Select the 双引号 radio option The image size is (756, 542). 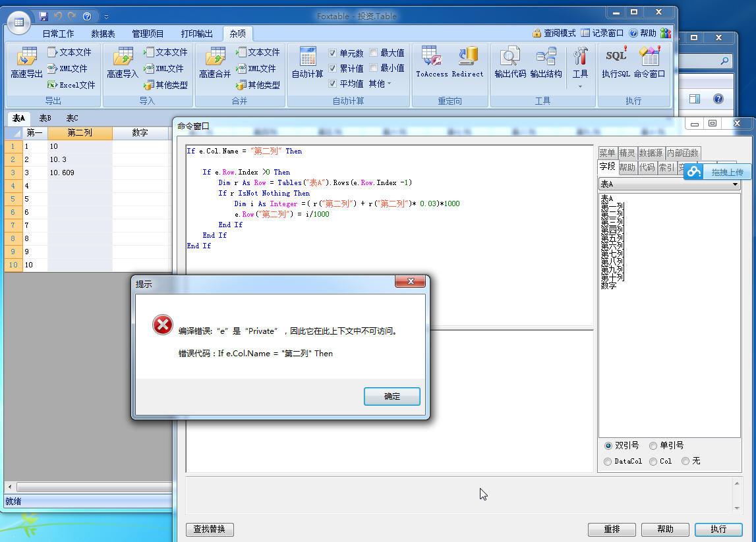608,446
